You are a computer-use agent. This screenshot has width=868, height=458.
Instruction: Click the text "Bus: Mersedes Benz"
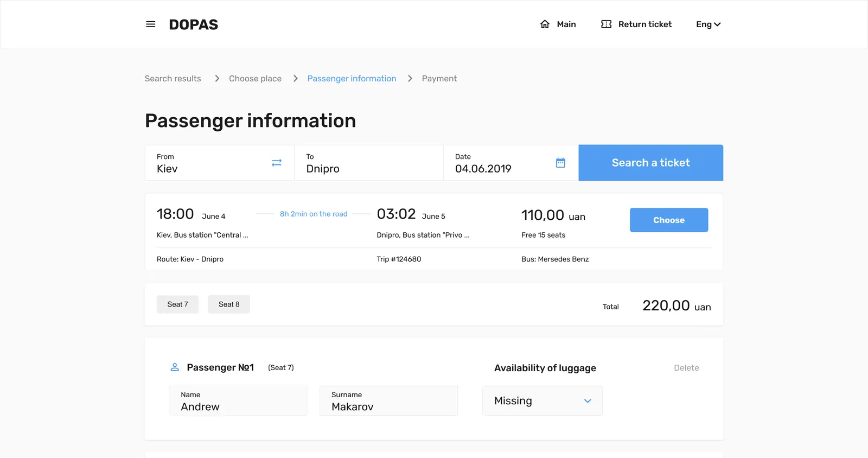(x=555, y=259)
